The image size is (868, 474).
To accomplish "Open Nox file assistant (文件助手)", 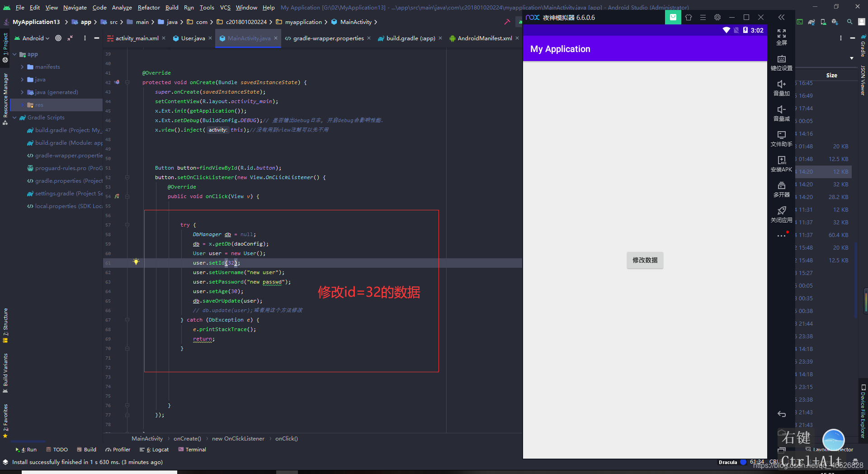I will click(781, 135).
